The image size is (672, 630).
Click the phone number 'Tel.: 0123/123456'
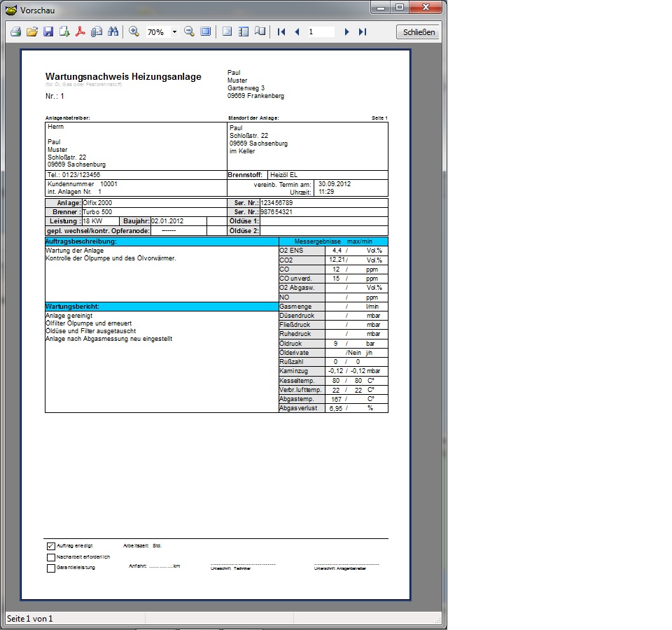click(73, 175)
